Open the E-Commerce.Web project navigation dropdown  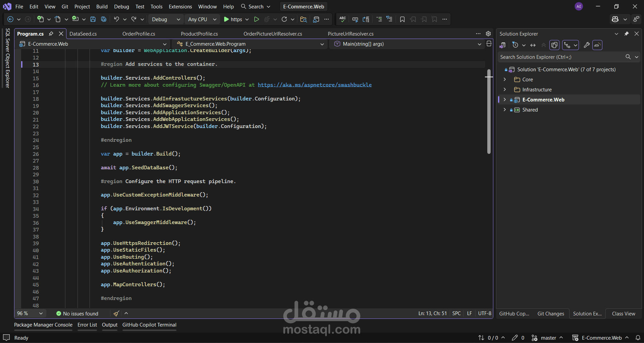(93, 44)
